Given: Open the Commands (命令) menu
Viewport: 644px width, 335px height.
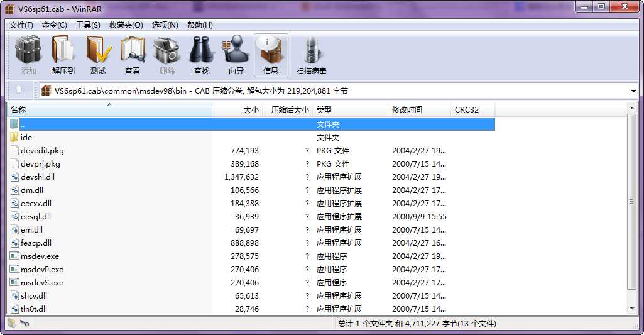Looking at the screenshot, I should [x=55, y=25].
